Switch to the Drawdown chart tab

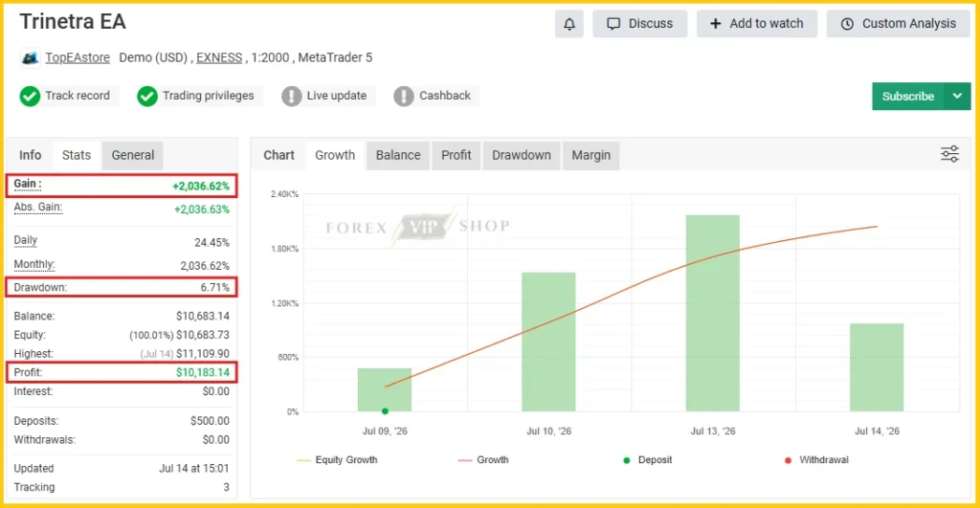coord(522,155)
